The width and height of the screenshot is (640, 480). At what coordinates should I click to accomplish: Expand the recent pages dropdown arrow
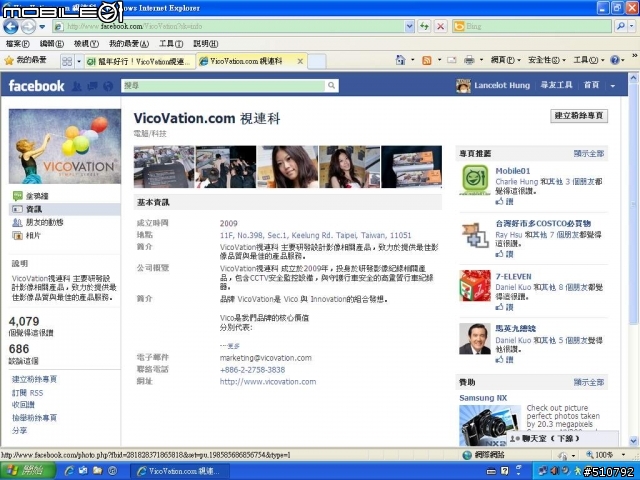pyautogui.click(x=42, y=27)
